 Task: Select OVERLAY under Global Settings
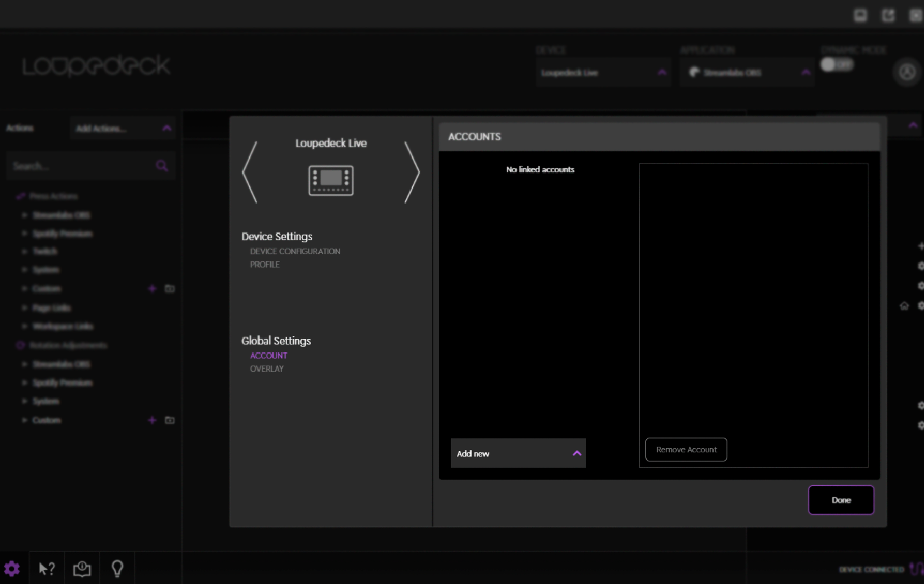point(267,369)
